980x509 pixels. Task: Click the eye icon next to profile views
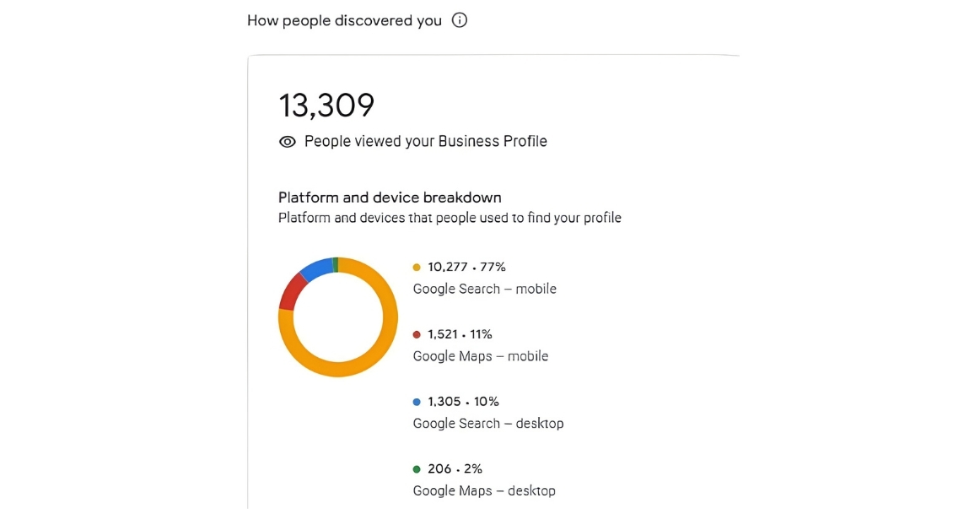pos(288,142)
